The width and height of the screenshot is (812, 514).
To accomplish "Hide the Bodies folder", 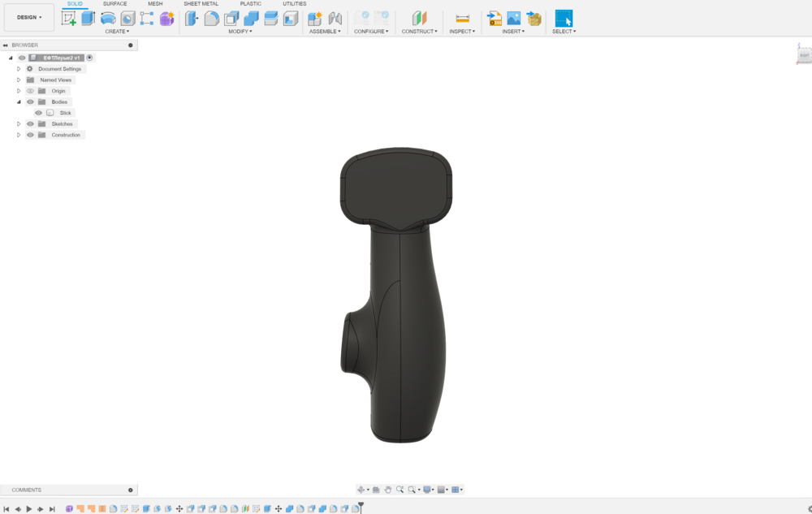I will coord(30,102).
